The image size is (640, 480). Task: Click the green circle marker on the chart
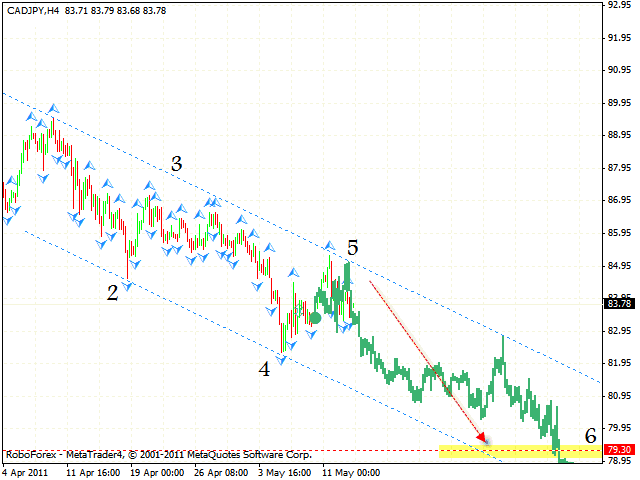click(315, 318)
